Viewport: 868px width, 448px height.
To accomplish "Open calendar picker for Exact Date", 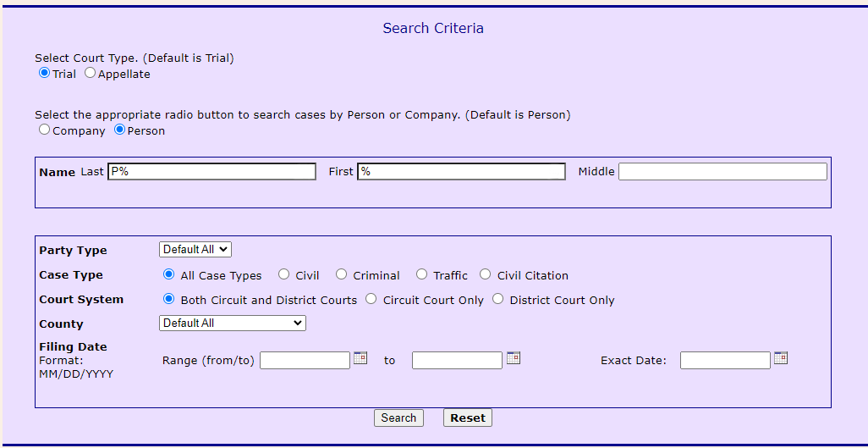I will (781, 357).
